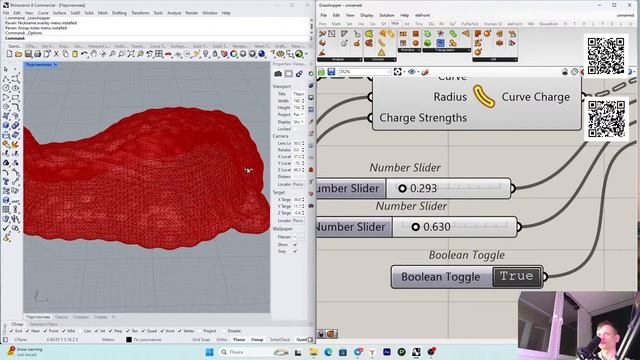
Task: Click the Print icon in Rhino toolbar
Action: click(x=38, y=54)
